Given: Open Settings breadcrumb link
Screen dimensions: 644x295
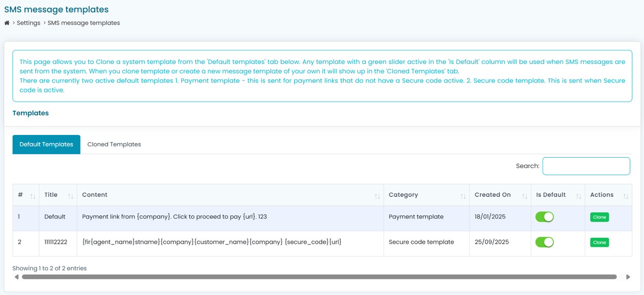Looking at the screenshot, I should [x=28, y=23].
